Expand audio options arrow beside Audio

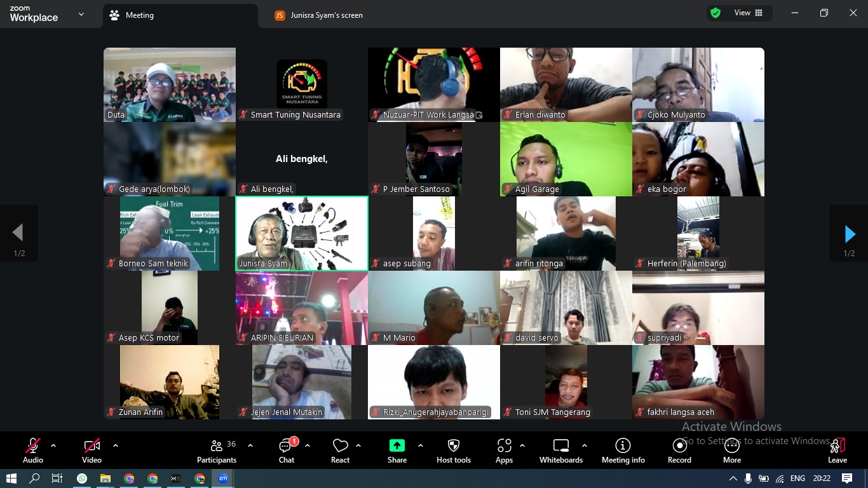pyautogui.click(x=53, y=445)
